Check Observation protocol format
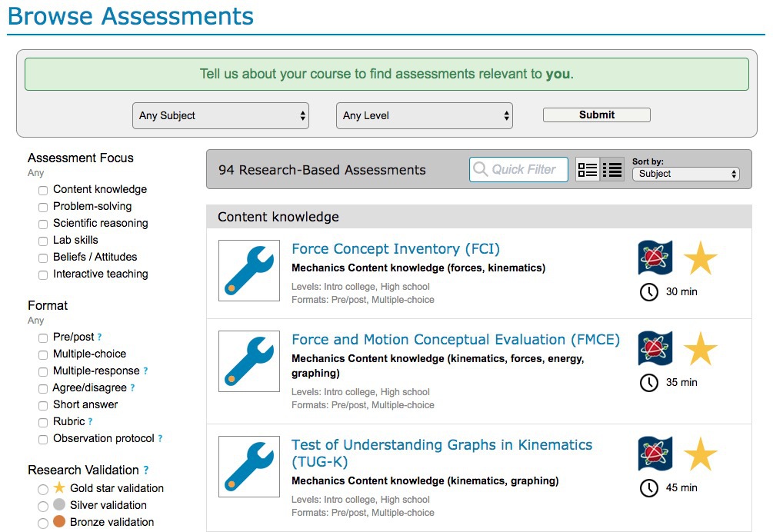 pyautogui.click(x=43, y=440)
